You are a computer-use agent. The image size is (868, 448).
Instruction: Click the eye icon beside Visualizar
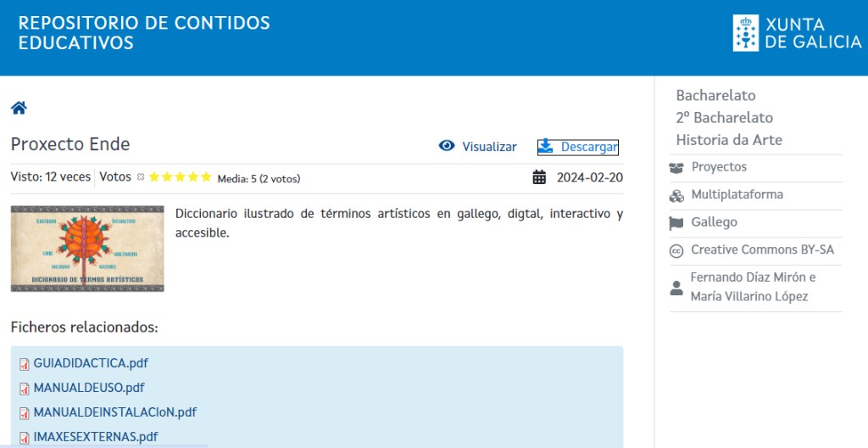click(447, 146)
